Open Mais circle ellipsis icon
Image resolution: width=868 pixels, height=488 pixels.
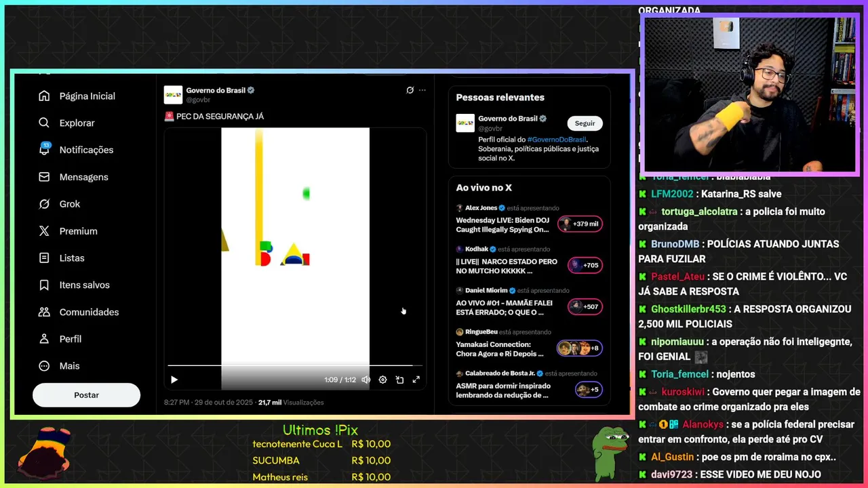click(44, 366)
